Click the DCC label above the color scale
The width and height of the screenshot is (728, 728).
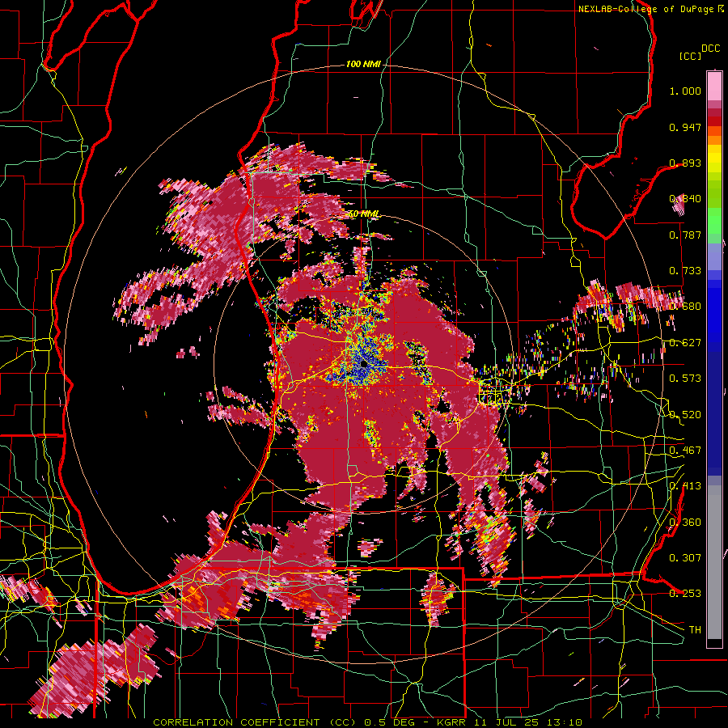point(710,49)
